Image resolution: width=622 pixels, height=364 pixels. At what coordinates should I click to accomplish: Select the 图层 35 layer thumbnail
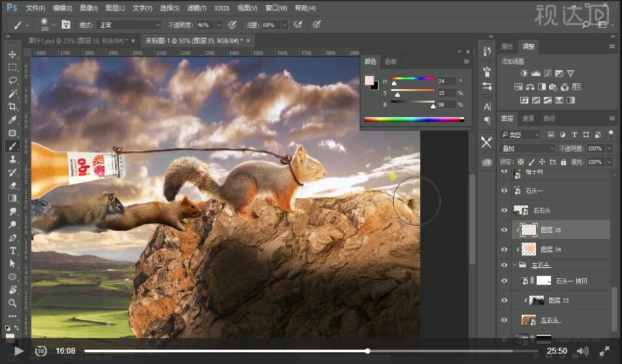click(528, 230)
